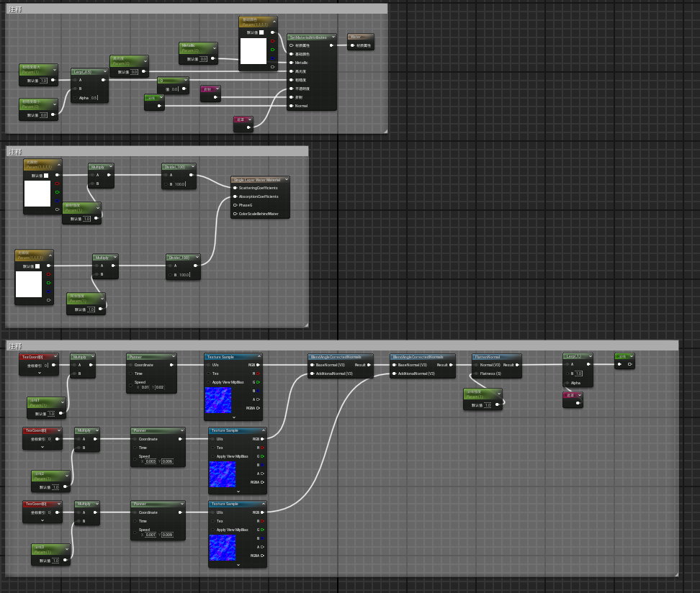Click the PhaseG input pin
700x593 pixels.
pyautogui.click(x=235, y=205)
